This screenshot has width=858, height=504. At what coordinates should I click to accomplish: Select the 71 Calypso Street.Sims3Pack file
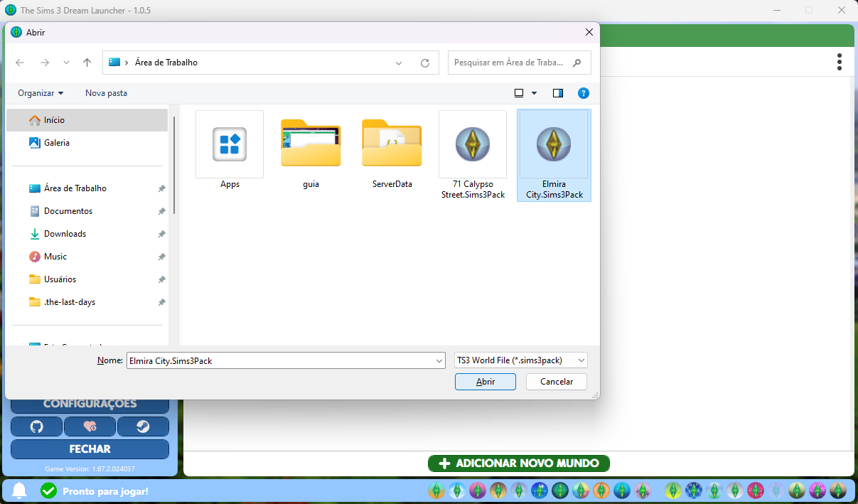[473, 155]
